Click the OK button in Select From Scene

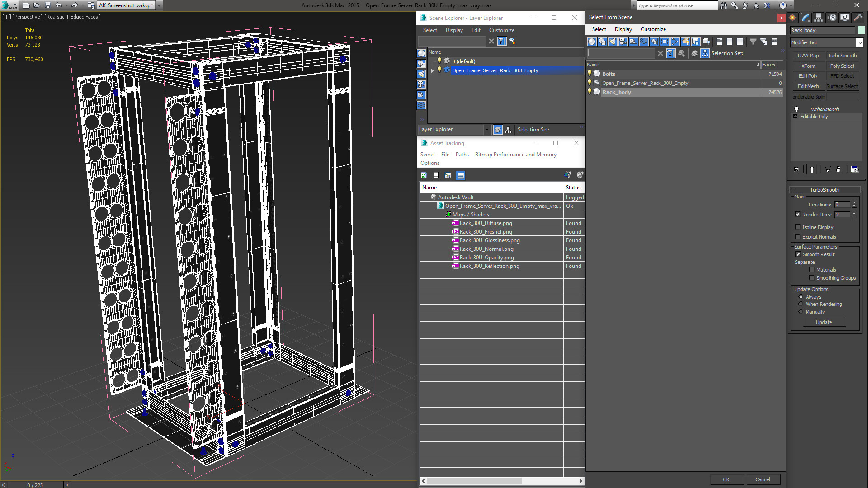click(726, 479)
